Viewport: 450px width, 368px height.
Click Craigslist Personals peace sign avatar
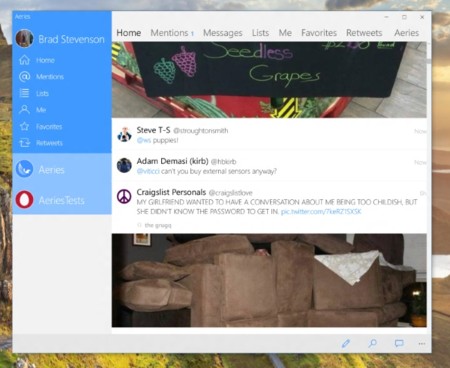point(124,196)
